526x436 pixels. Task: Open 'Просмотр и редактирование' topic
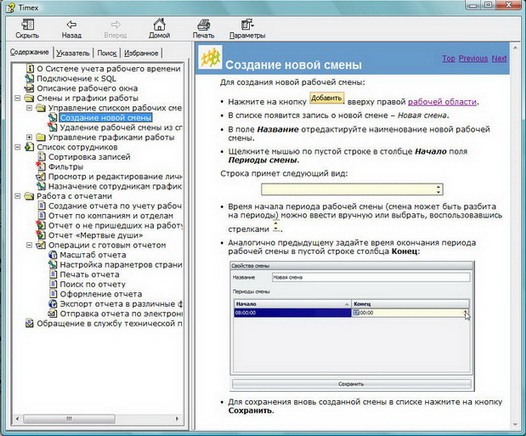coord(115,176)
